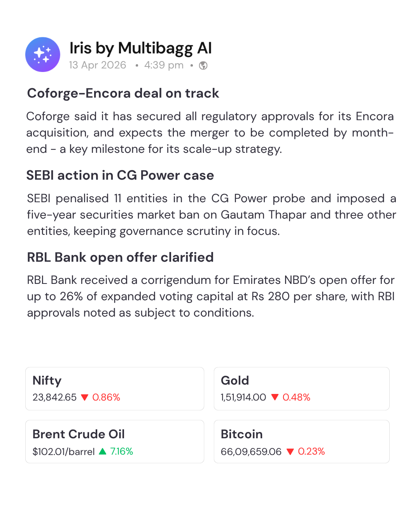The image size is (420, 525).
Task: Open the RBL Bank open offer headline
Action: [120, 257]
